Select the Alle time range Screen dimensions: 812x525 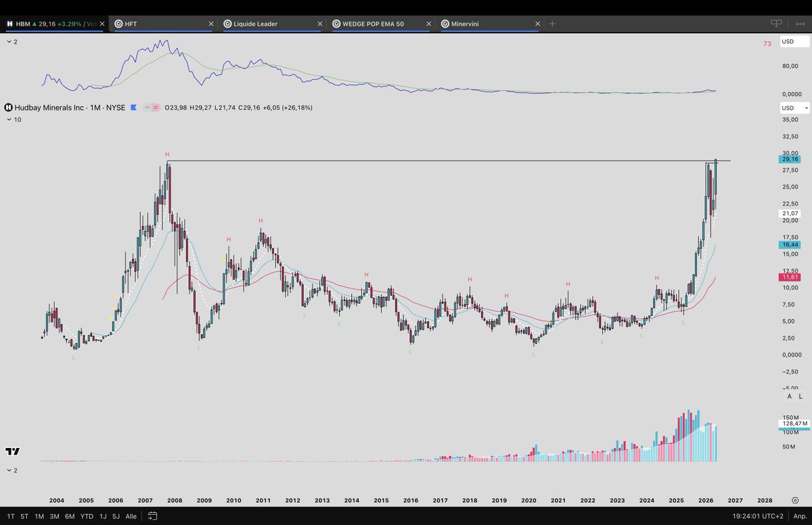click(131, 516)
